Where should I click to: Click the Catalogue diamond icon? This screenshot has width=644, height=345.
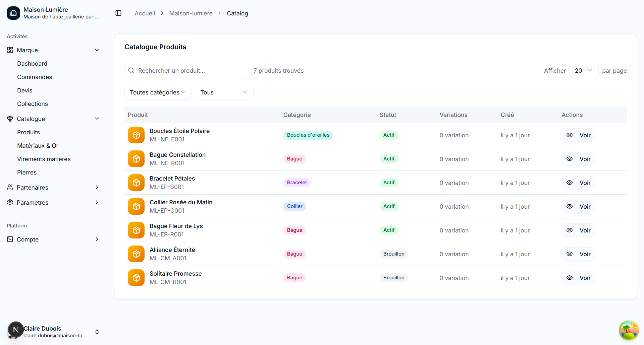(10, 119)
